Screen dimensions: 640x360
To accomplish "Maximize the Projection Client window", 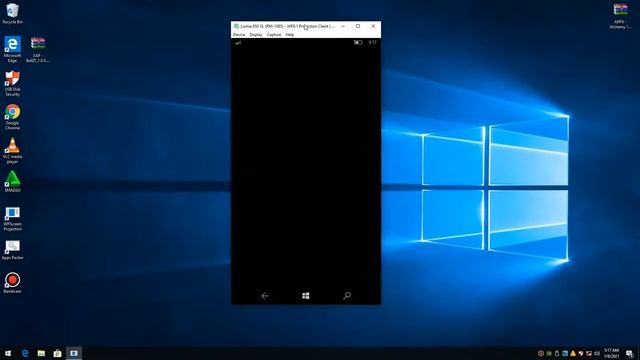I will (358, 26).
